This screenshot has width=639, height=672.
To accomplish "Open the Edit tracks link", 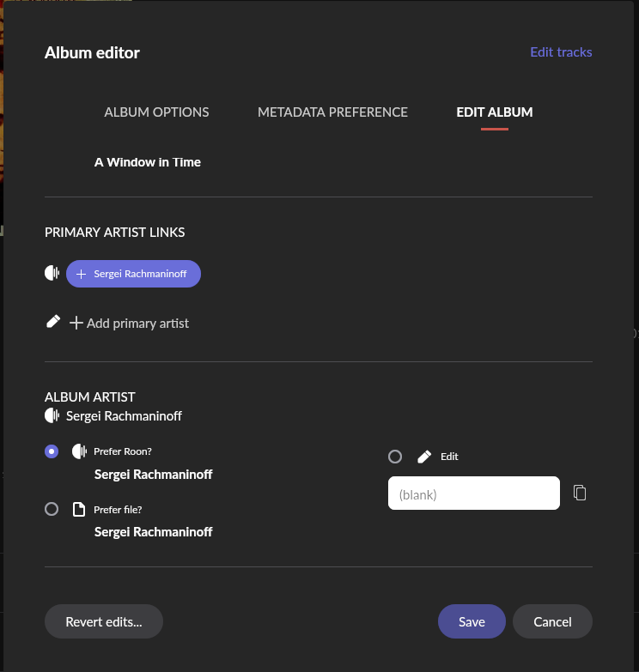I will coord(561,52).
